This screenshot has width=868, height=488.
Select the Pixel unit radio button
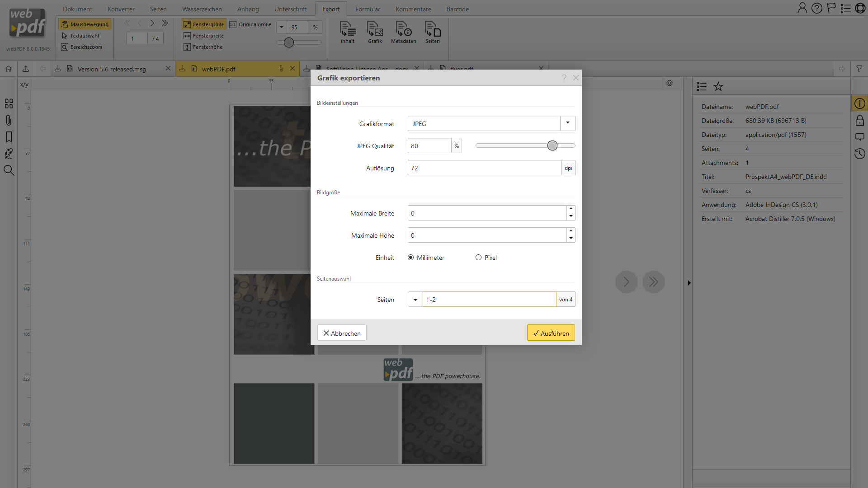click(x=478, y=258)
